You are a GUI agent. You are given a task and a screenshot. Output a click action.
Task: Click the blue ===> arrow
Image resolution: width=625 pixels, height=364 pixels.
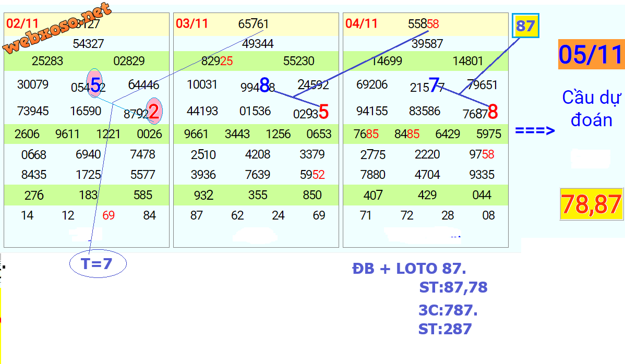tap(535, 130)
